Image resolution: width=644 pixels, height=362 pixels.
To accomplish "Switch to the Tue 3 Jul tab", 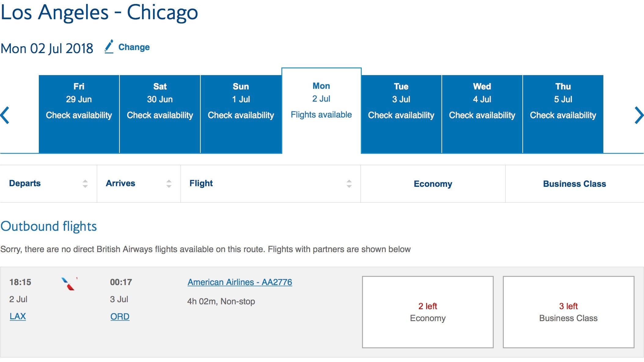I will click(401, 114).
